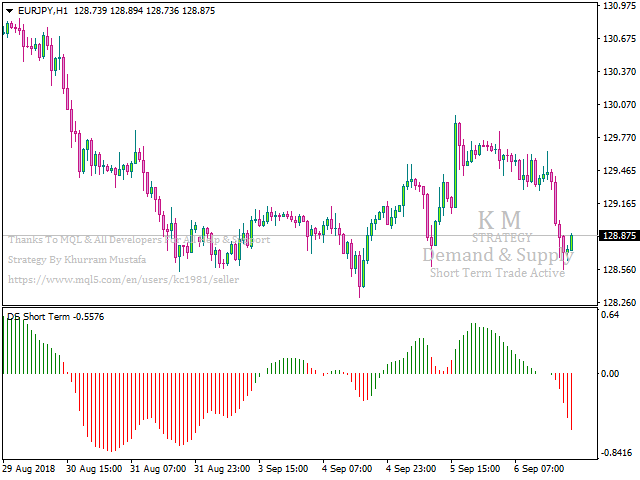640x480 pixels.
Task: Select the Demand & Supply watermark
Action: 497,255
